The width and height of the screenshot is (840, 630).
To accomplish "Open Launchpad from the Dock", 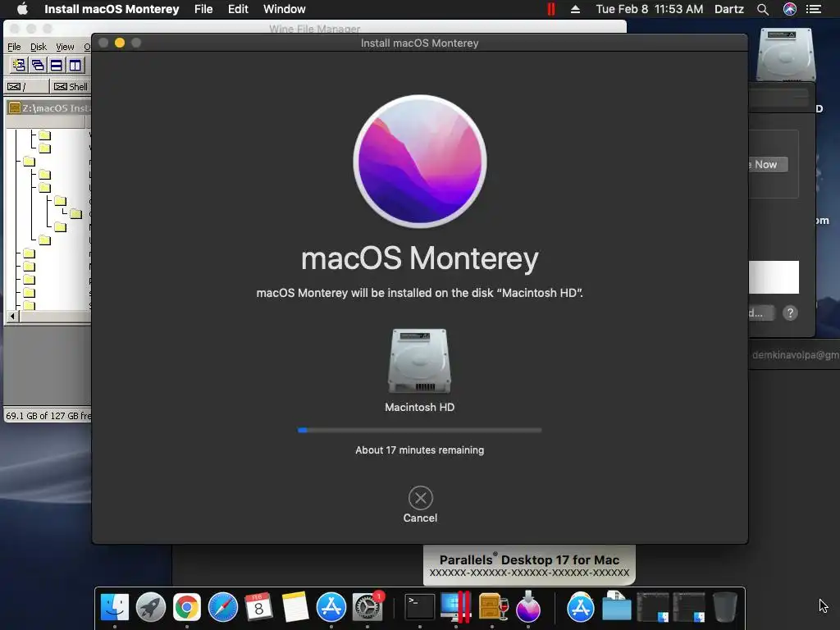I will pyautogui.click(x=151, y=607).
